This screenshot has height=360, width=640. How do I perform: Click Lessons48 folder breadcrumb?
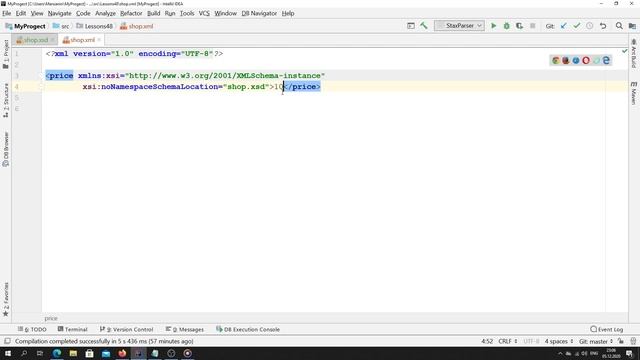[x=94, y=26]
